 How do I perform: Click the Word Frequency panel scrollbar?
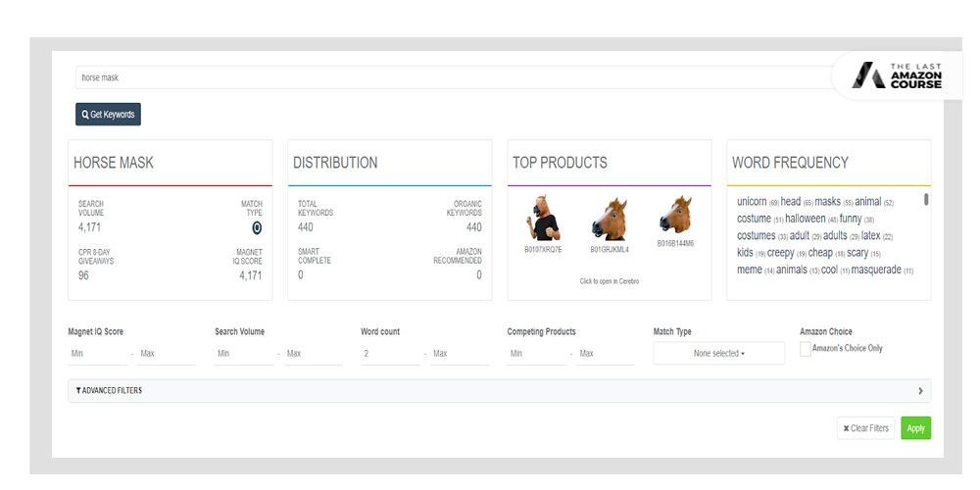point(926,200)
